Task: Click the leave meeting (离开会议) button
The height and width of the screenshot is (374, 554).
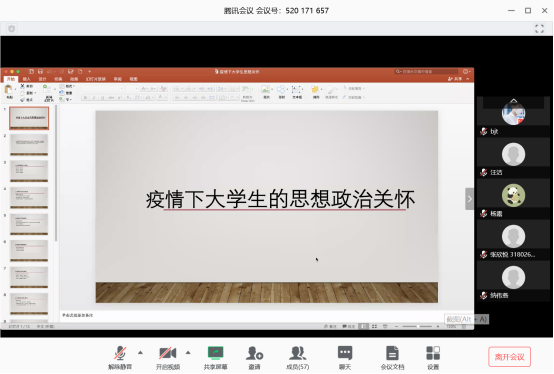Action: tap(509, 357)
